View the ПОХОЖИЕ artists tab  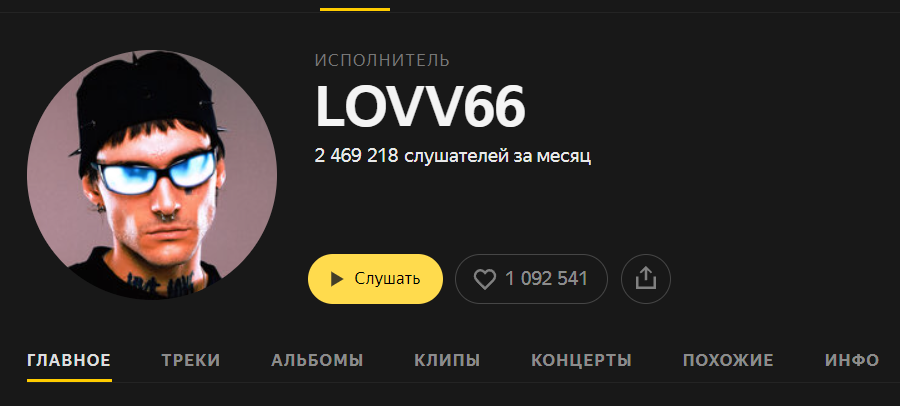click(x=728, y=361)
